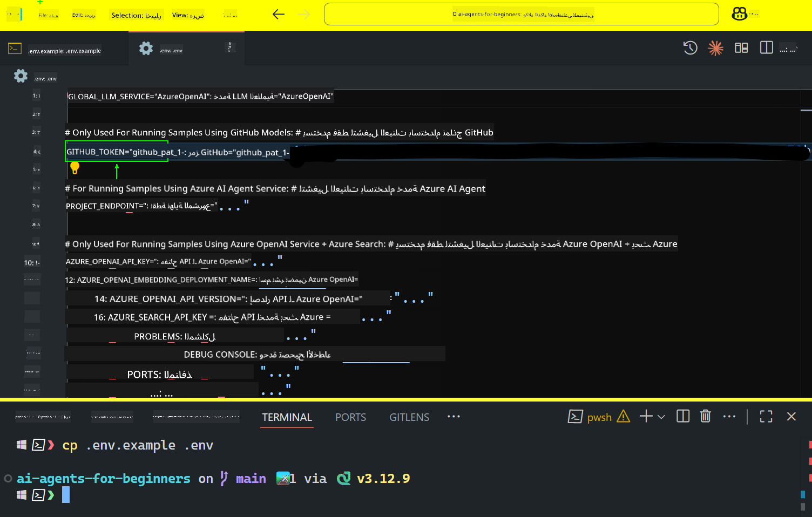Kill terminal with trash icon
Image resolution: width=812 pixels, height=517 pixels.
coord(705,416)
